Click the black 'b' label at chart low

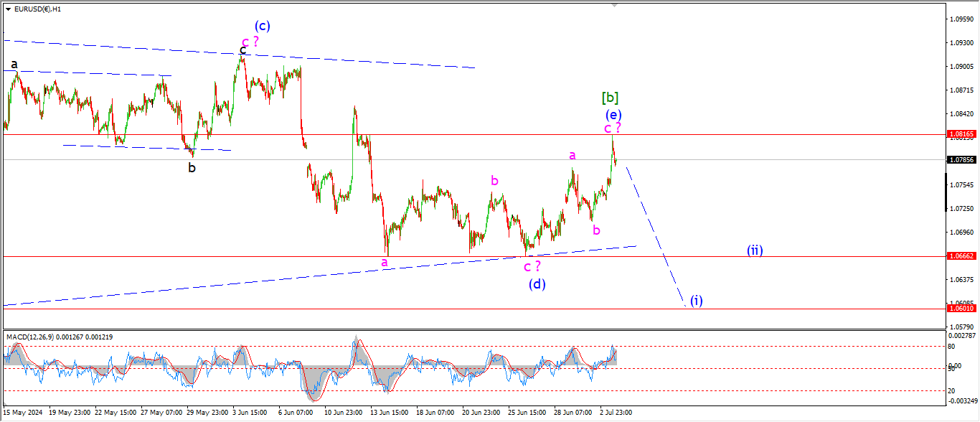pyautogui.click(x=192, y=168)
